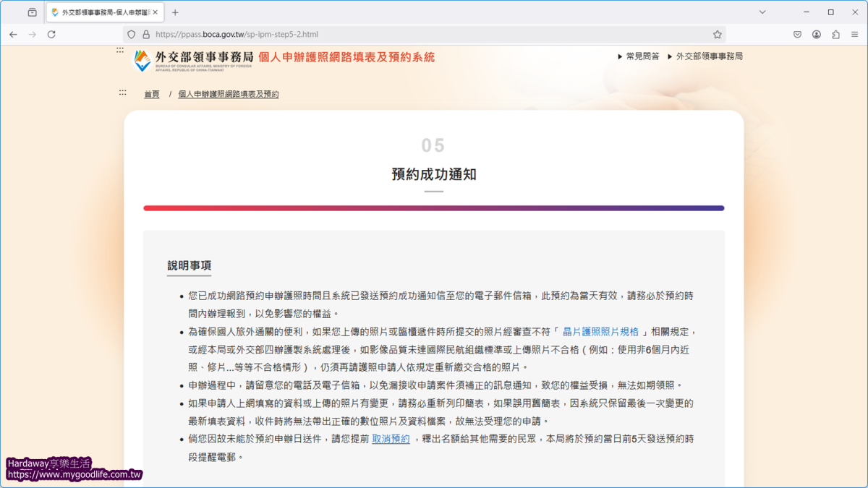868x488 pixels.
Task: View site security via the padlock icon
Action: [147, 33]
